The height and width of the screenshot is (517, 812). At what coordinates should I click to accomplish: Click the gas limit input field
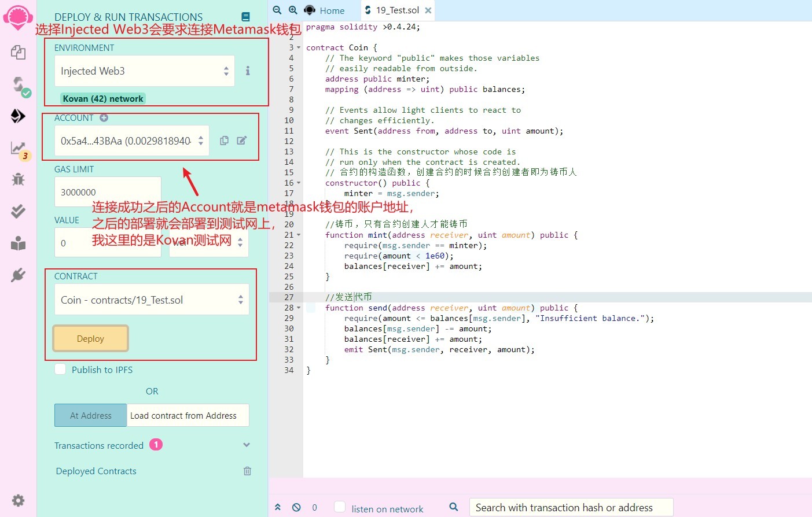[x=108, y=192]
